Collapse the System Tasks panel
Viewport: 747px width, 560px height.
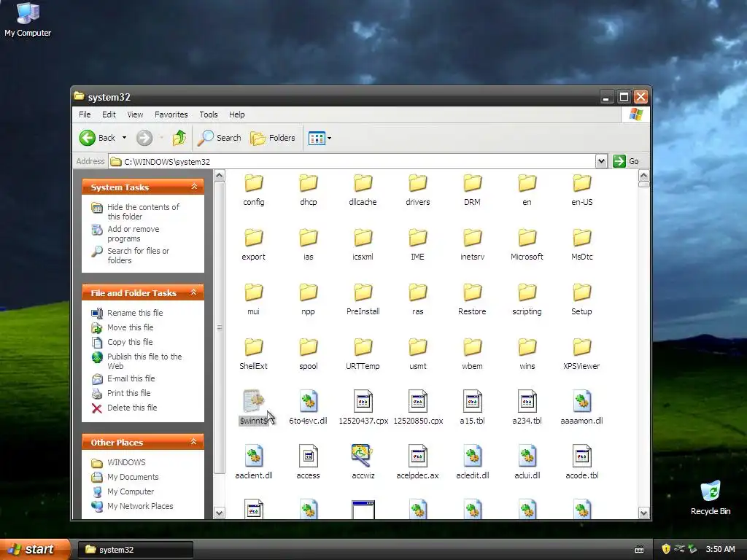click(194, 187)
